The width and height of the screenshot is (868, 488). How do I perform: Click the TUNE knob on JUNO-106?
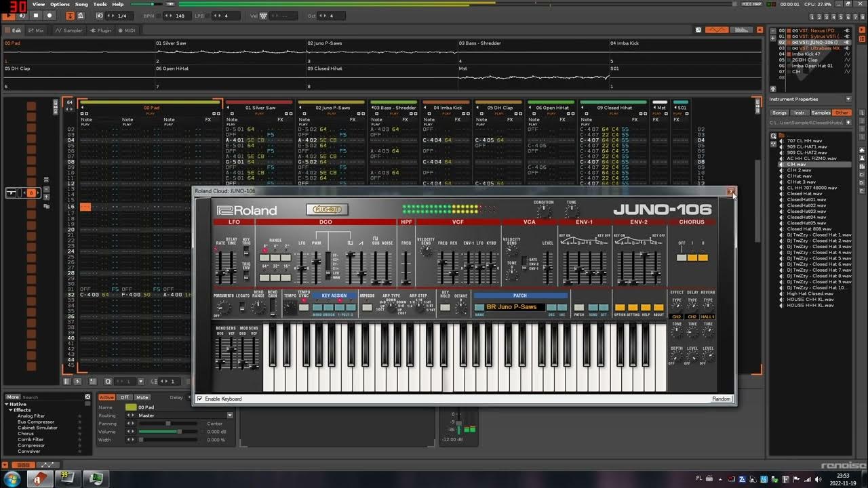click(x=572, y=211)
